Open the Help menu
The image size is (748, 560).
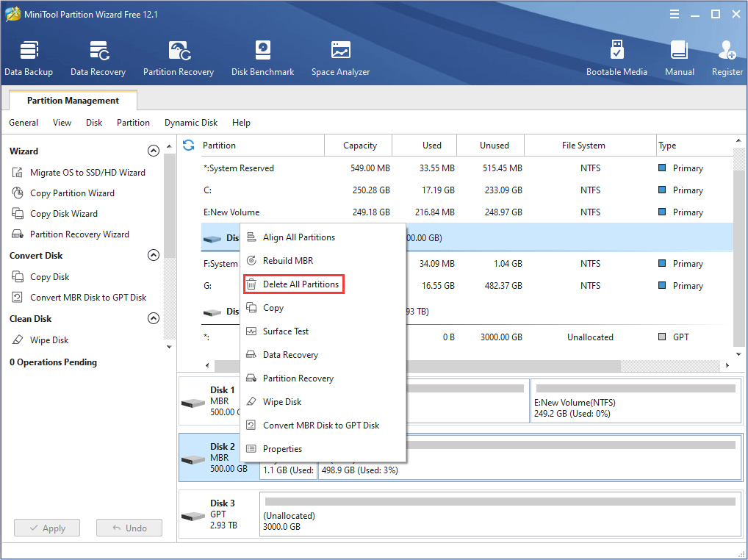coord(242,123)
